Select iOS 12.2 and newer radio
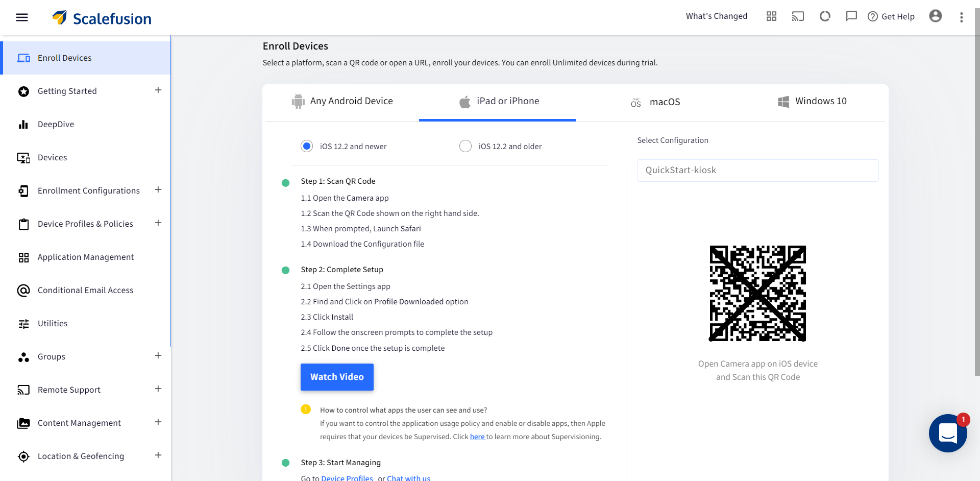The width and height of the screenshot is (980, 481). point(307,146)
